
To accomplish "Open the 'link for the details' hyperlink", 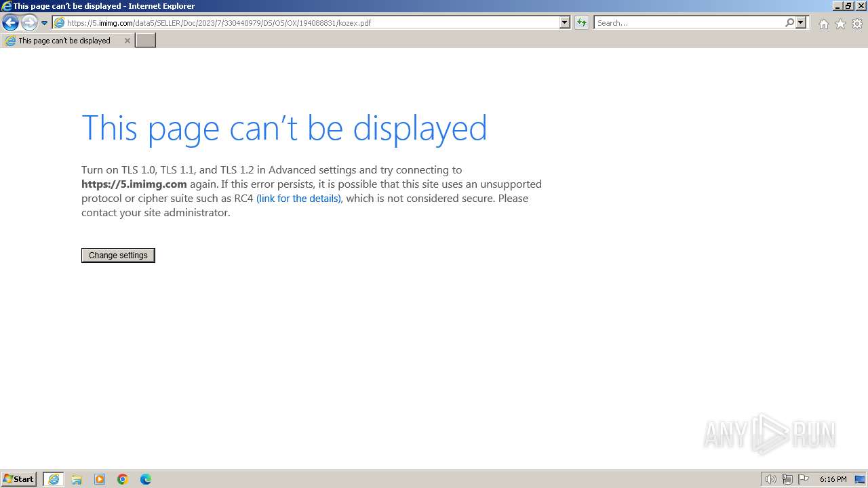I will point(298,199).
